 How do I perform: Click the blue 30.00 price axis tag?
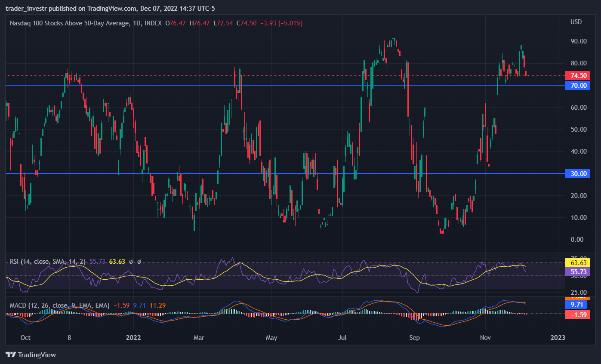click(x=578, y=174)
